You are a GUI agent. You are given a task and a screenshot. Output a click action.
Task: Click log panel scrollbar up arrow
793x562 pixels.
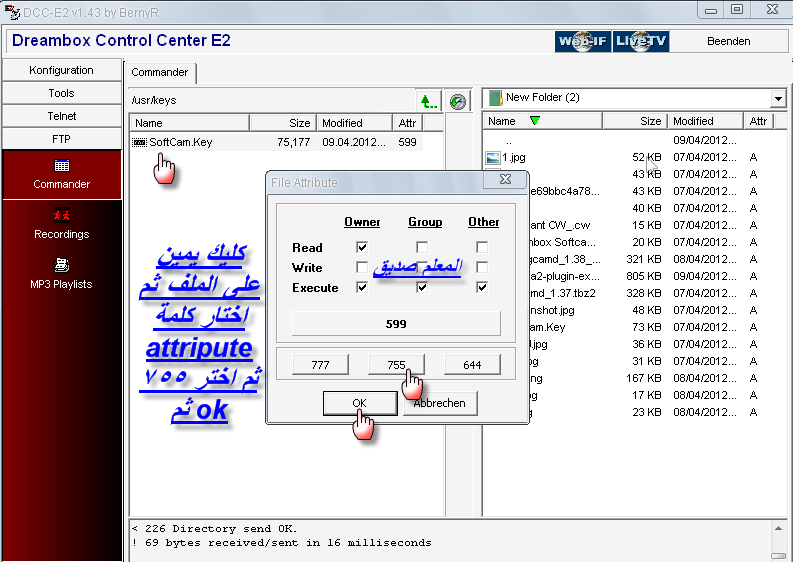coord(779,528)
